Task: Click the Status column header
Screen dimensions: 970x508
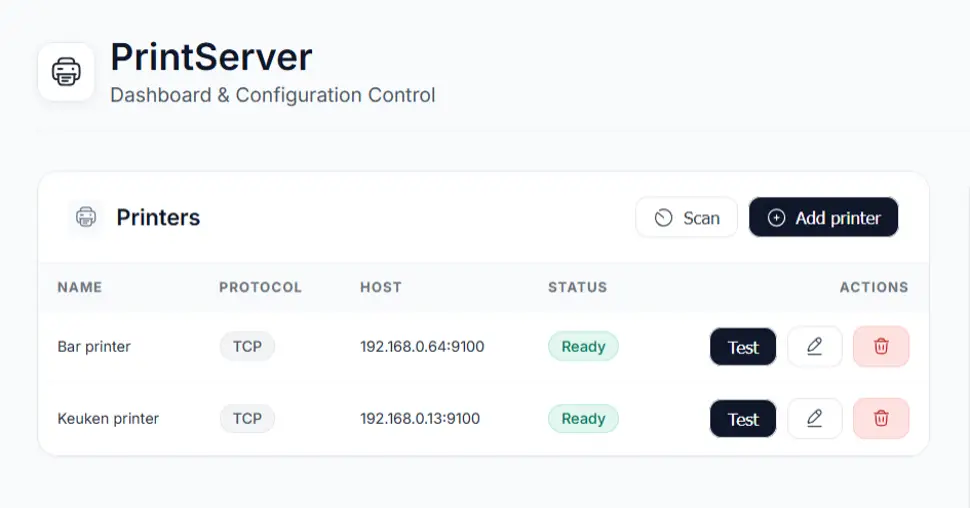Action: coord(577,287)
